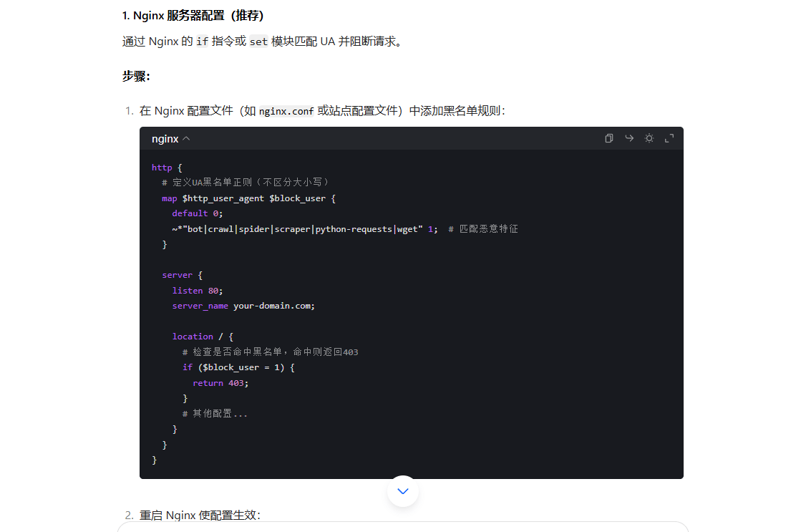Click the share arrow icon in code header
Image resolution: width=796 pixels, height=532 pixels.
pyautogui.click(x=629, y=138)
